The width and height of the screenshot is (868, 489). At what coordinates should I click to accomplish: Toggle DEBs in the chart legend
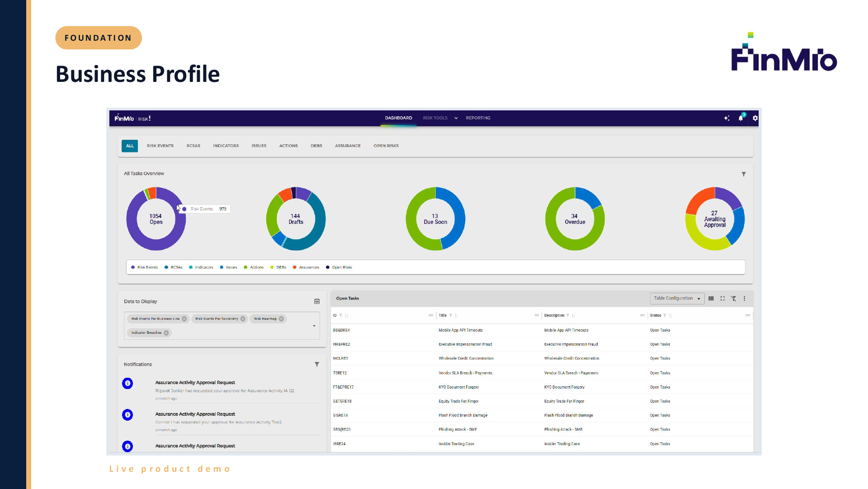(x=278, y=267)
